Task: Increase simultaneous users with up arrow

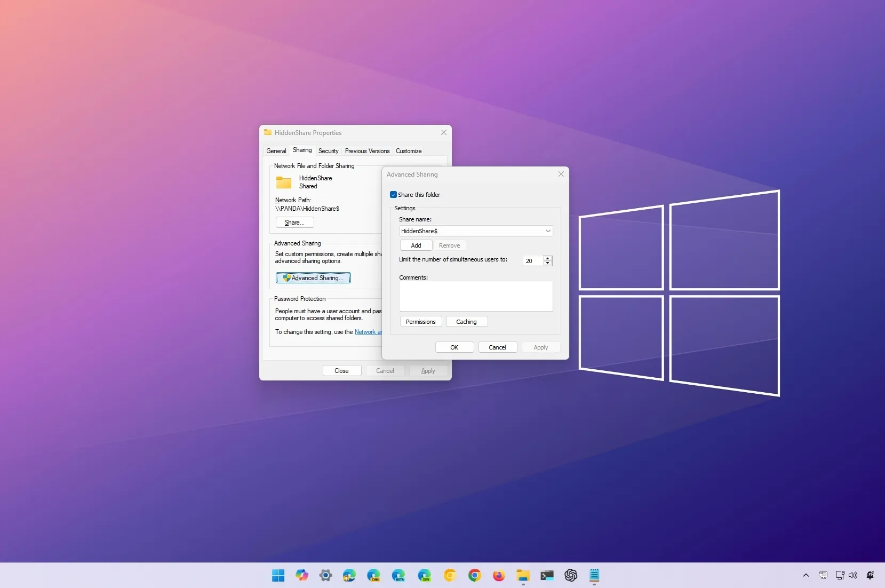Action: click(547, 258)
